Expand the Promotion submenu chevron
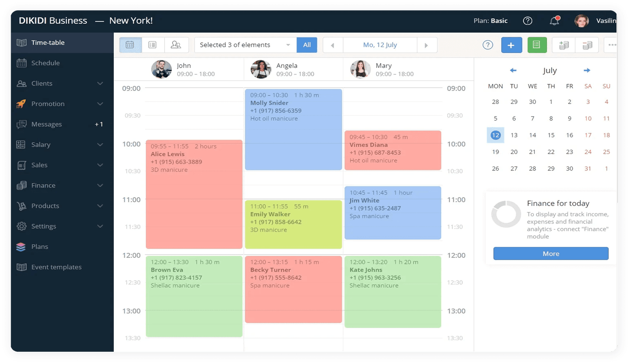The height and width of the screenshot is (364, 630). pyautogui.click(x=100, y=104)
